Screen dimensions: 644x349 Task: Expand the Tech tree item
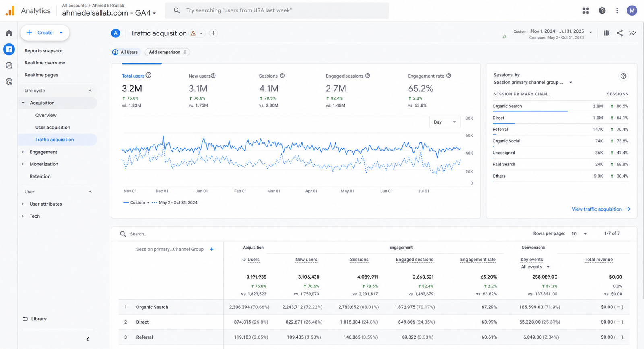(23, 216)
